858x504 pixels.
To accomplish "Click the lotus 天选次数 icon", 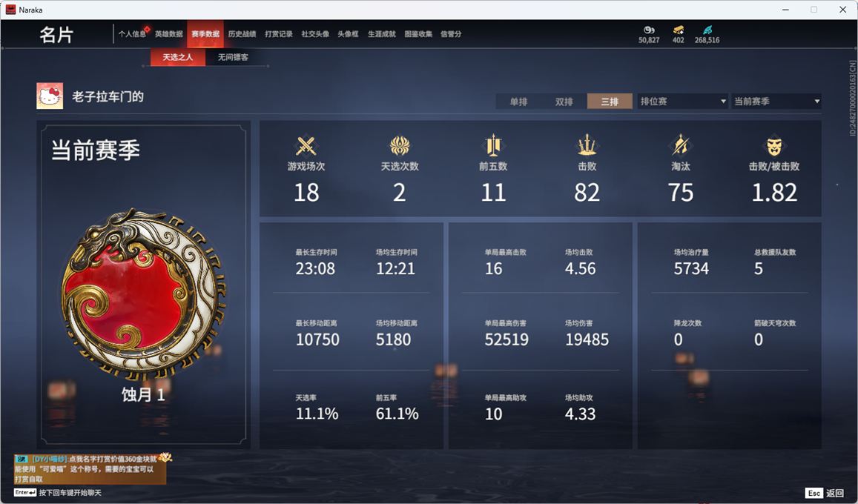I will point(400,146).
